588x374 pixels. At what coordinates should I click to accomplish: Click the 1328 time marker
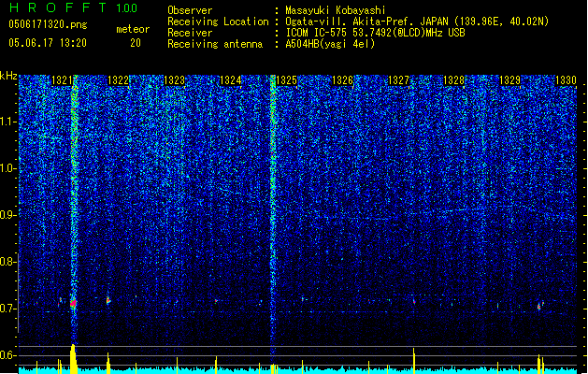point(453,80)
